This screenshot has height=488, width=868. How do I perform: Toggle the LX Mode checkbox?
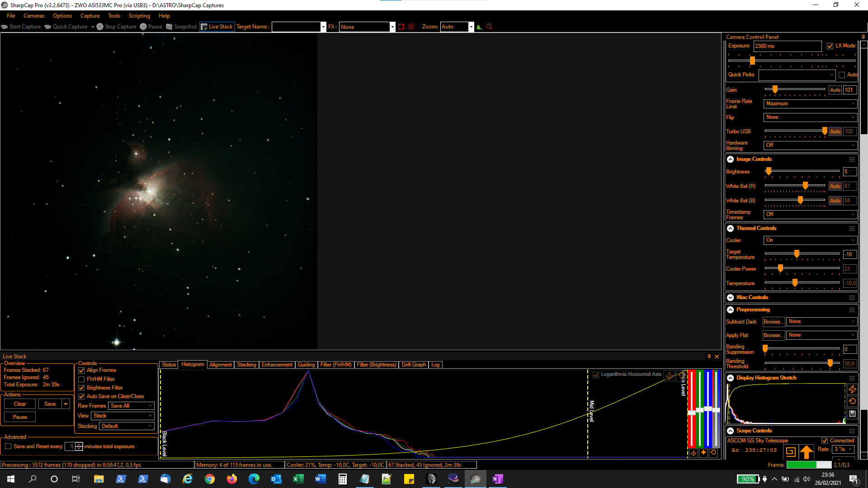830,46
